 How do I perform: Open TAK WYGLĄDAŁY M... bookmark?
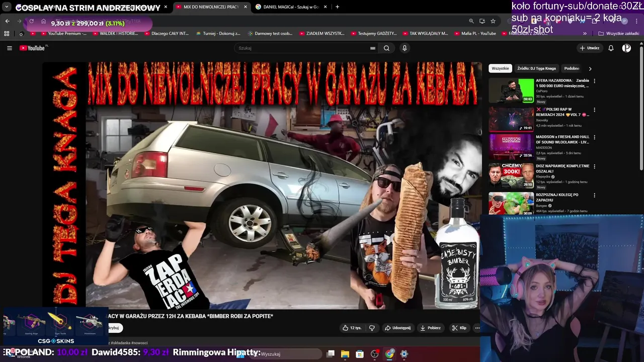(425, 34)
